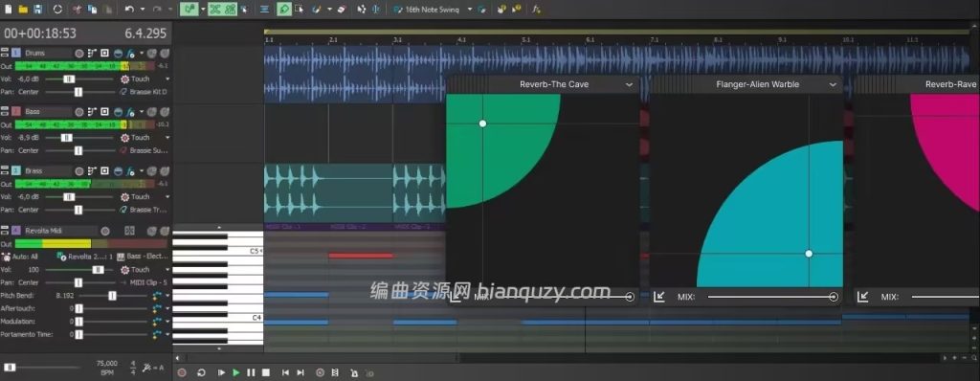Open the Pitch Bend envelope dropdown arrow
980x381 pixels.
point(167,295)
